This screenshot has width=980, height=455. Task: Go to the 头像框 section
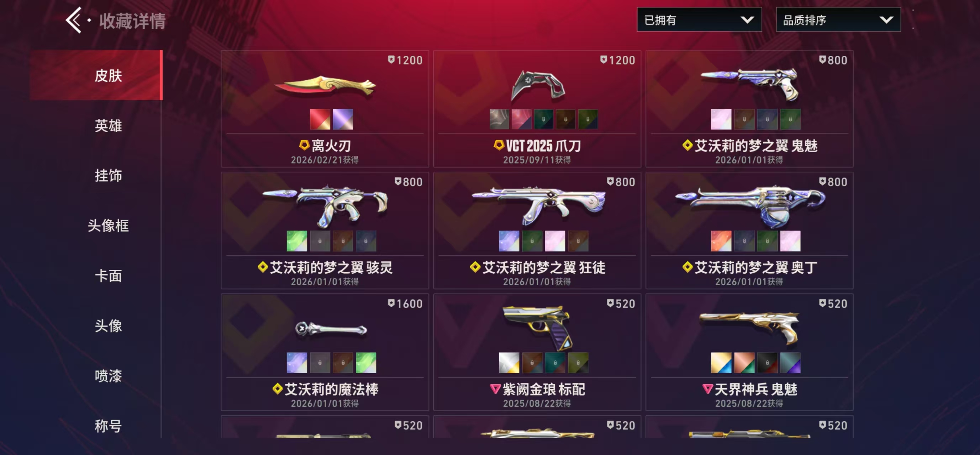coord(109,226)
